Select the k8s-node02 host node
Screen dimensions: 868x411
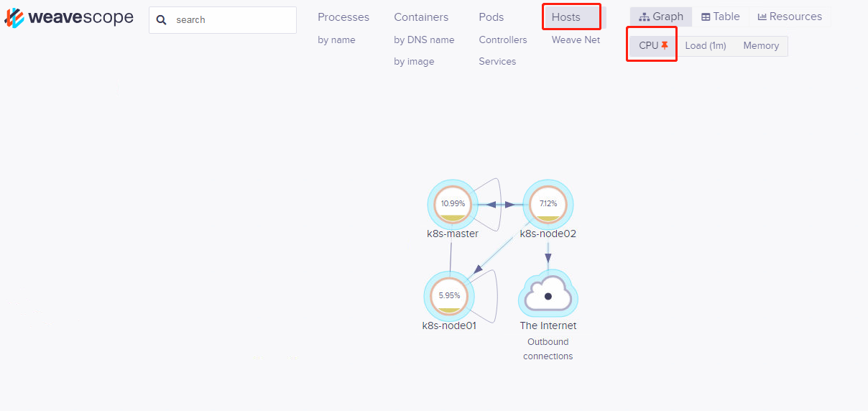click(548, 204)
